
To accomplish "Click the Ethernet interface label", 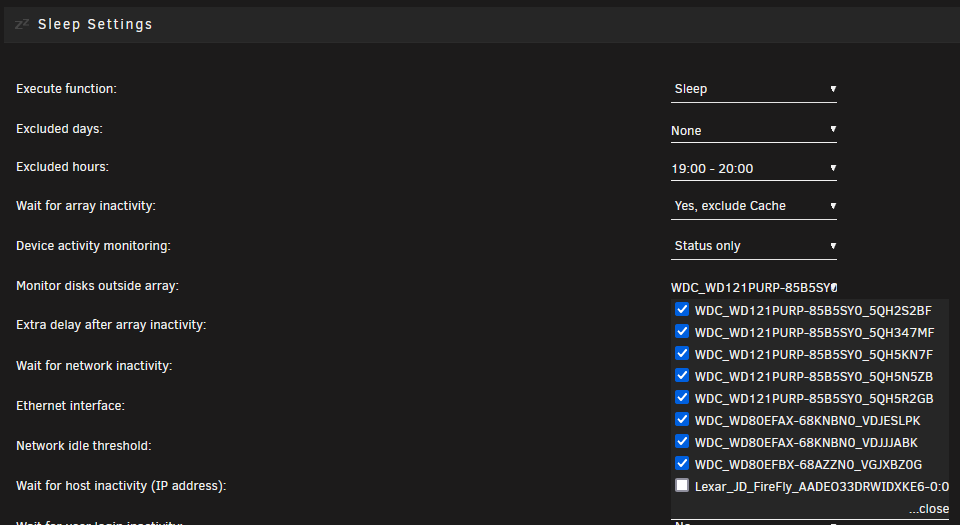I will tap(70, 406).
